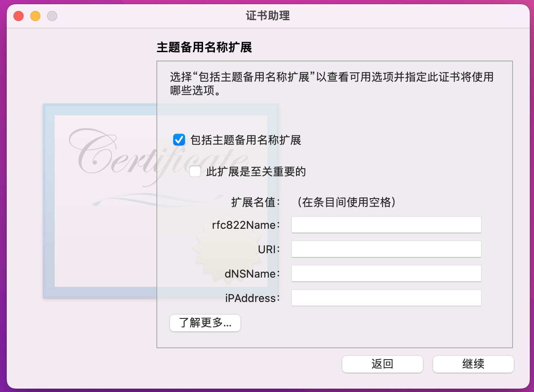Click into the rfc822Name input field
The width and height of the screenshot is (534, 392).
coord(386,225)
